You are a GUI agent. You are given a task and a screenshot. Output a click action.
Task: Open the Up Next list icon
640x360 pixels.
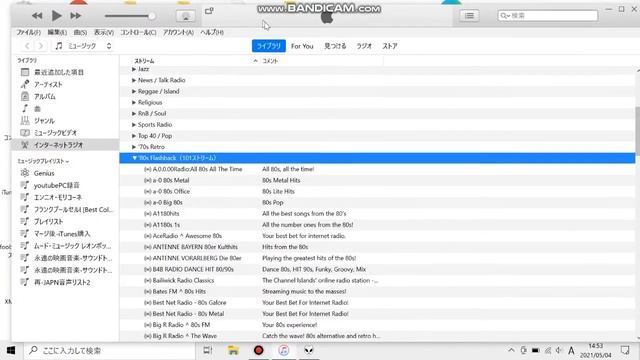pyautogui.click(x=469, y=16)
